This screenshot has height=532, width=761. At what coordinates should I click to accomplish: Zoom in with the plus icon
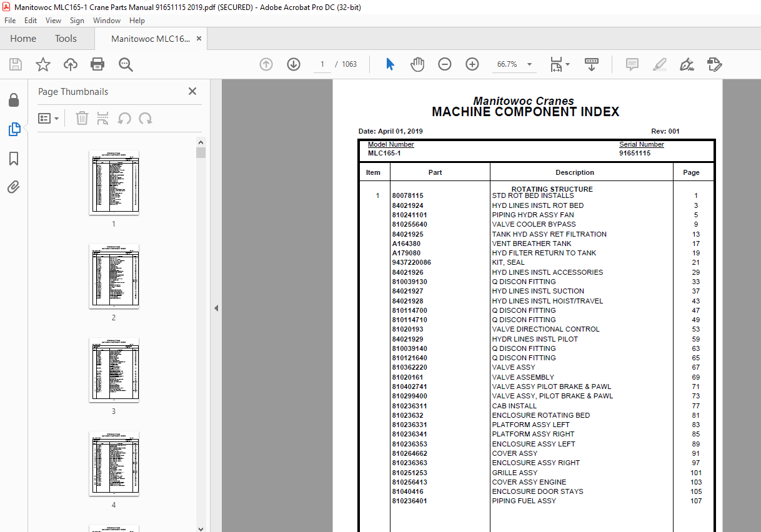[x=472, y=64]
